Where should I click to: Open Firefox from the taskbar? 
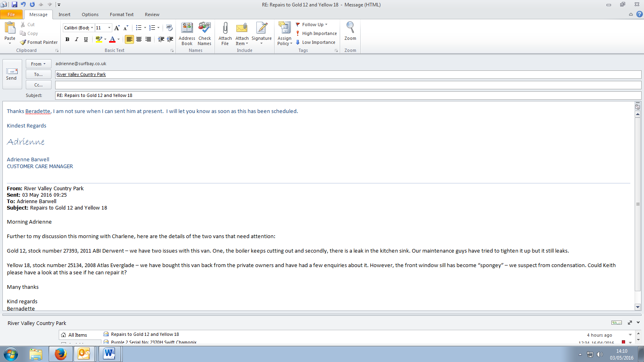(x=60, y=354)
